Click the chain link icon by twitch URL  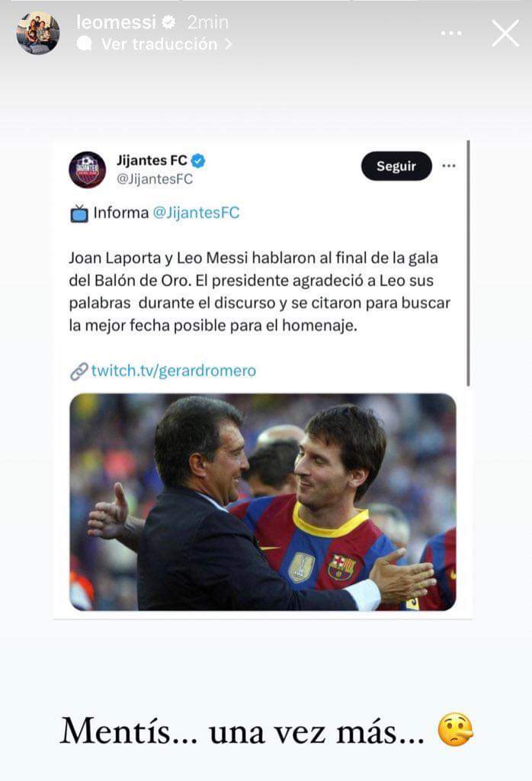79,371
